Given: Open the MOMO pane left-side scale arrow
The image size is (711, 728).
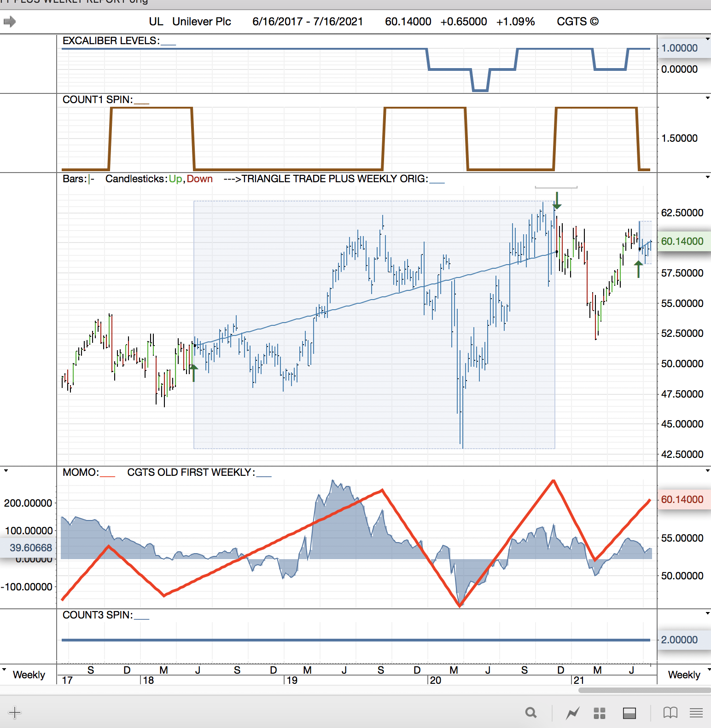Looking at the screenshot, I should tap(6, 471).
